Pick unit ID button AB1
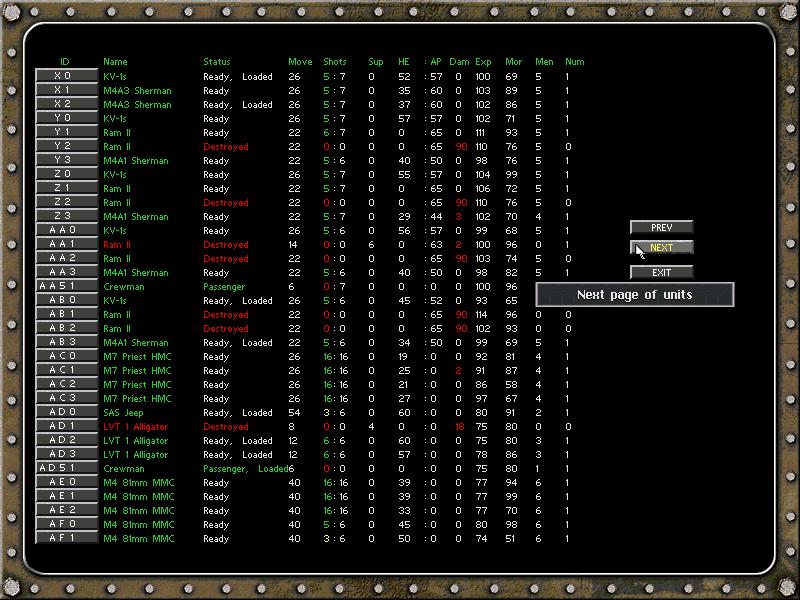This screenshot has width=800, height=600. (x=66, y=314)
